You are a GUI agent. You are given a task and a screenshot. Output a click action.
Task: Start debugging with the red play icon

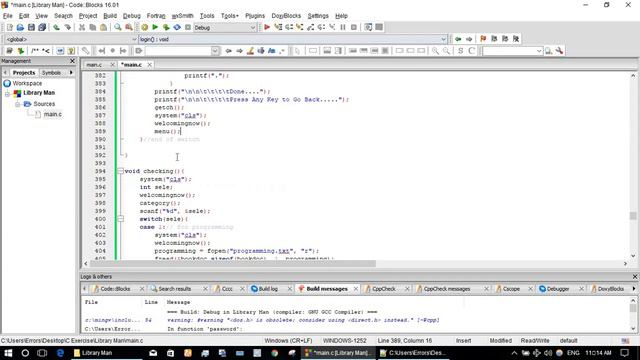(x=267, y=27)
